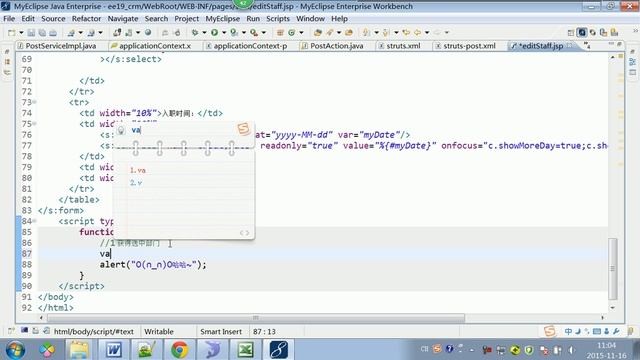Open the Refactor menu
The width and height of the screenshot is (640, 360).
click(x=86, y=19)
